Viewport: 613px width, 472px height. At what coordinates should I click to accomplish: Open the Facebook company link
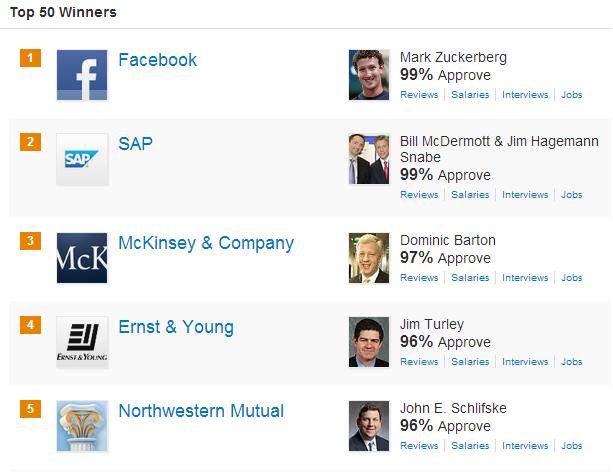158,60
